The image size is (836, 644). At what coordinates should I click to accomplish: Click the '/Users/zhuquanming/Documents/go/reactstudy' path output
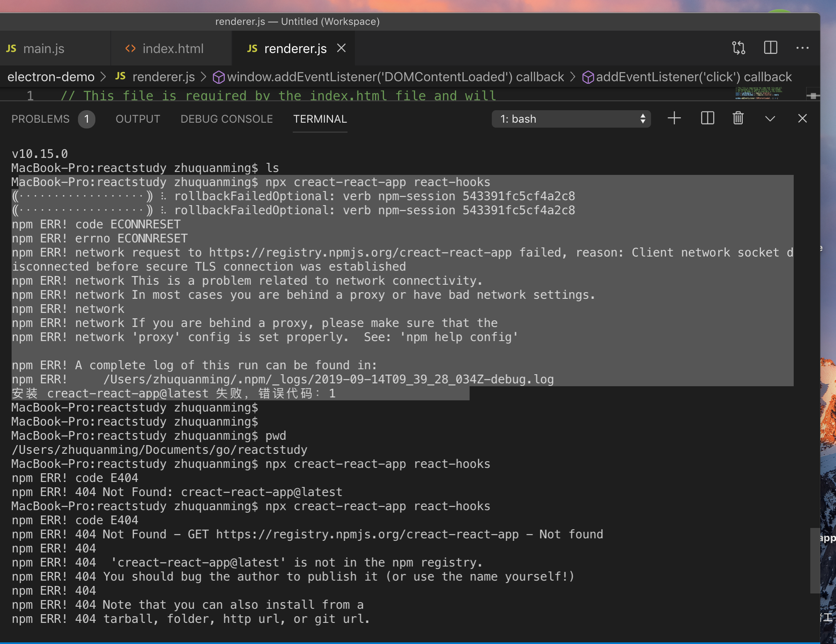pyautogui.click(x=160, y=450)
